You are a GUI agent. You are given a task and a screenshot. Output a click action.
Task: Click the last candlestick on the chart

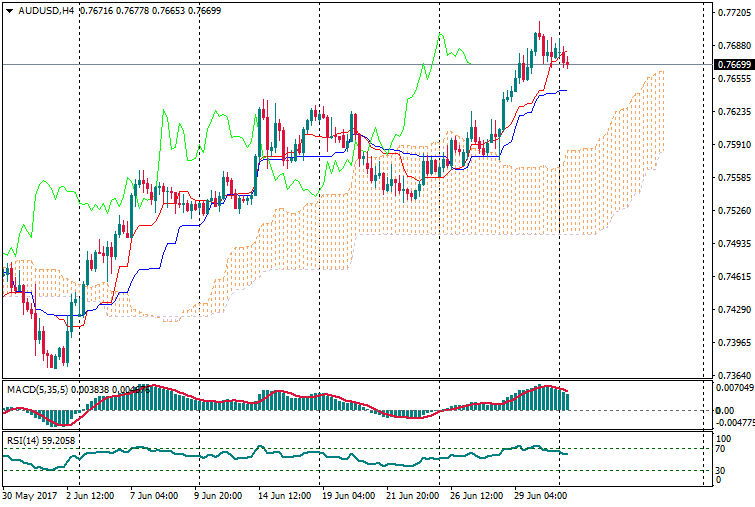568,62
